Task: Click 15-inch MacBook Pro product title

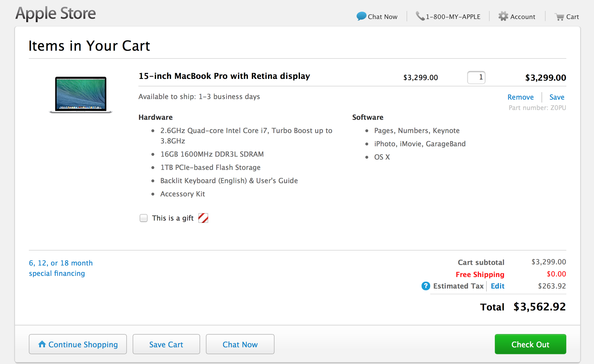Action: (x=224, y=76)
